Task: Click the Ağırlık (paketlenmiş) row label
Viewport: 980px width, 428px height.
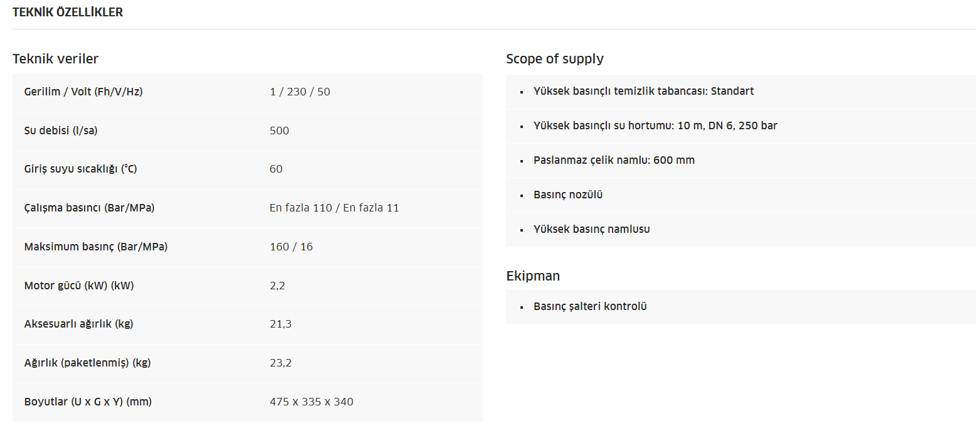Action: [x=87, y=363]
